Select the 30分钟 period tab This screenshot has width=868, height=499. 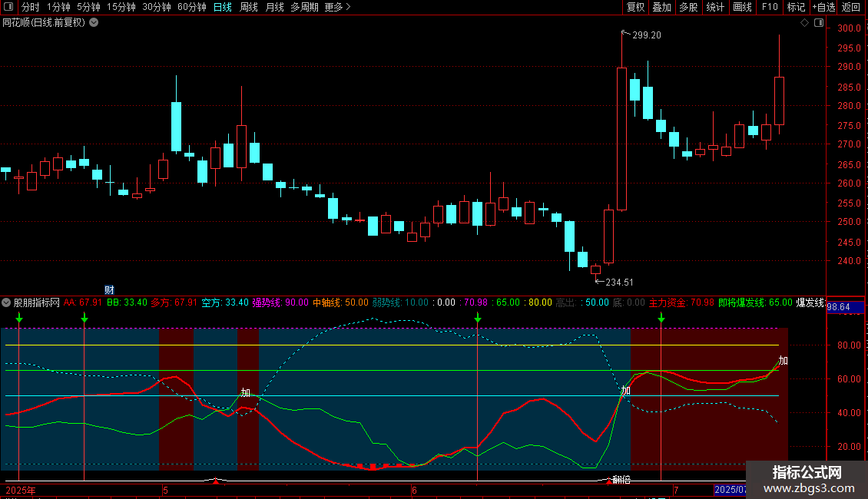pyautogui.click(x=157, y=7)
